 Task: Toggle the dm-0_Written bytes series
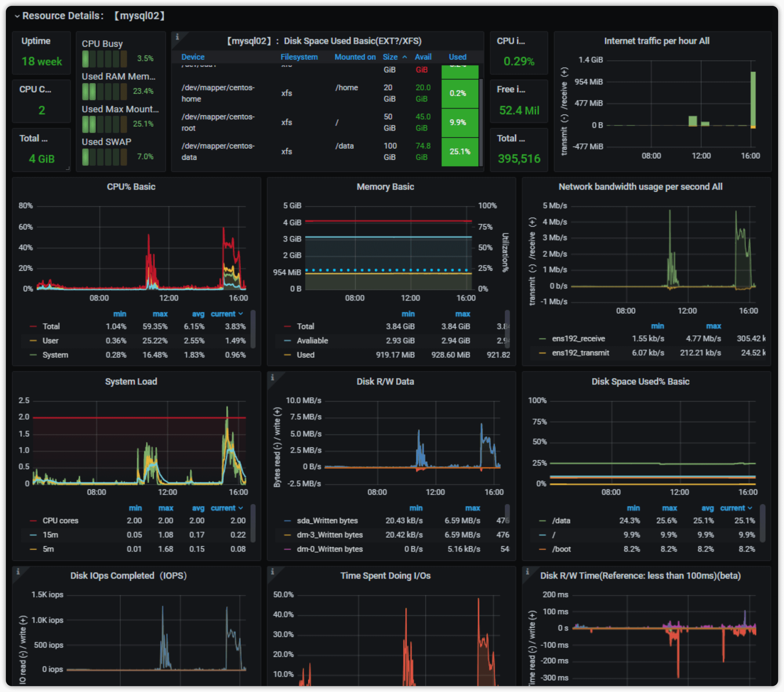pyautogui.click(x=330, y=549)
